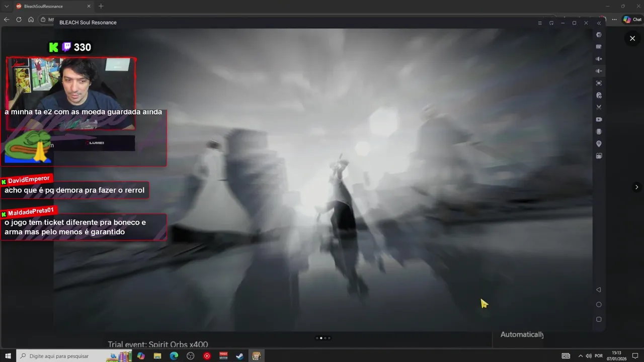644x362 pixels.
Task: Open a new browser tab with plus
Action: point(101,6)
